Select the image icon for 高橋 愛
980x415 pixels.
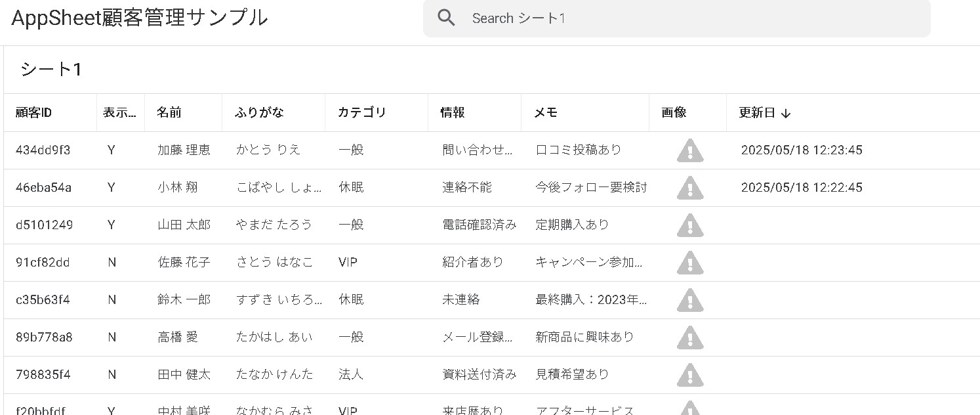click(689, 338)
